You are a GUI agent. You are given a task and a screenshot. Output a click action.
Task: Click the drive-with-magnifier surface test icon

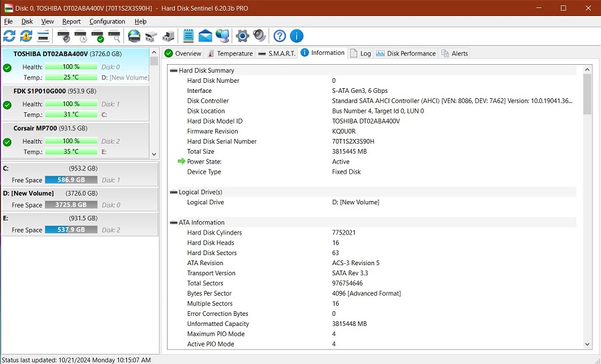[x=115, y=36]
